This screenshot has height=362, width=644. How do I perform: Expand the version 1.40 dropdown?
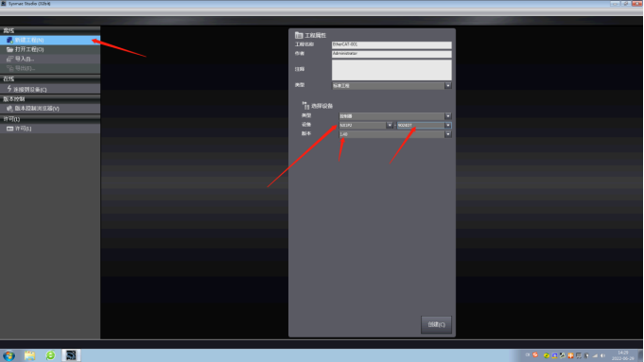tap(447, 134)
